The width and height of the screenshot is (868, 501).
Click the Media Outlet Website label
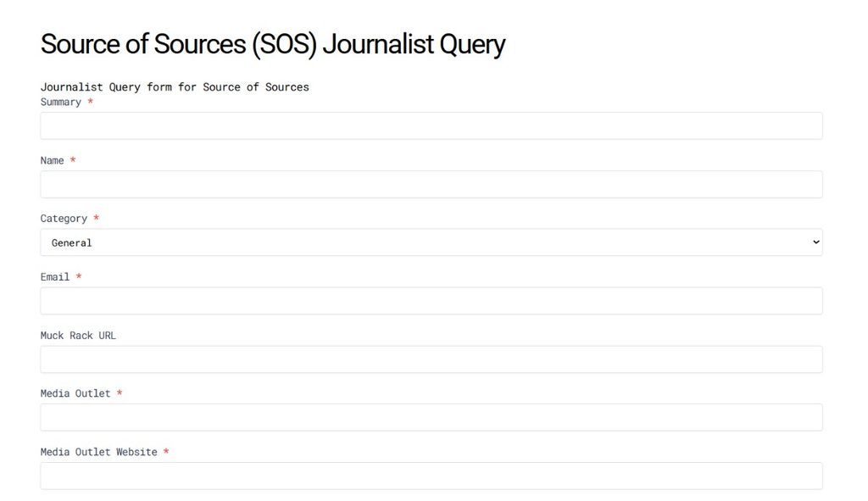[x=98, y=453]
